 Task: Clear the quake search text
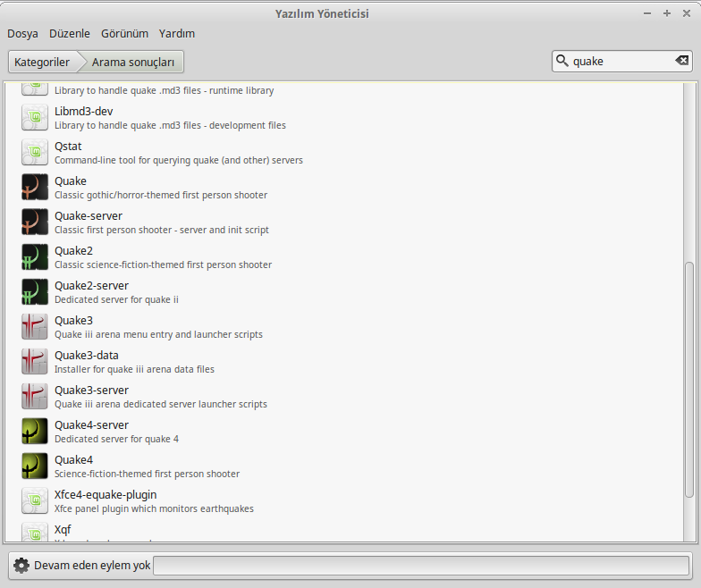click(x=681, y=61)
